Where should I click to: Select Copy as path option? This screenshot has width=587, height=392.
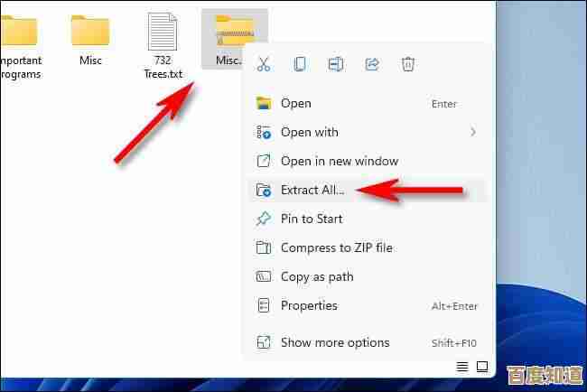[x=316, y=276]
